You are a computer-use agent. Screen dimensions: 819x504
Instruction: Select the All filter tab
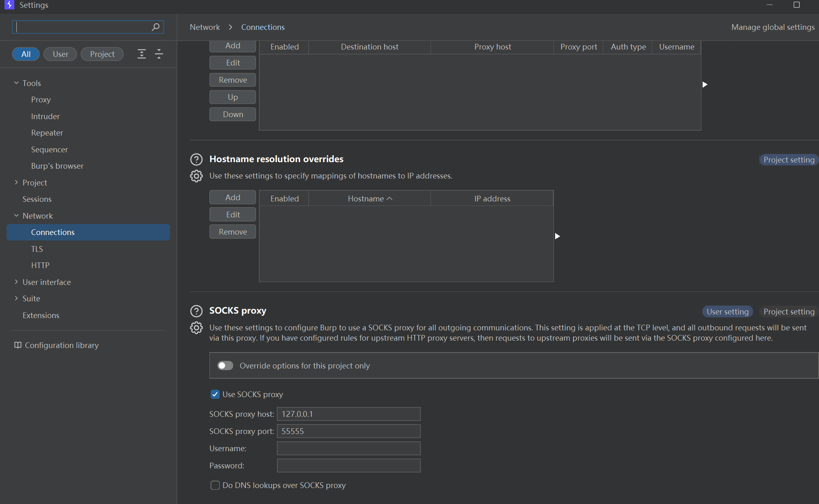26,54
